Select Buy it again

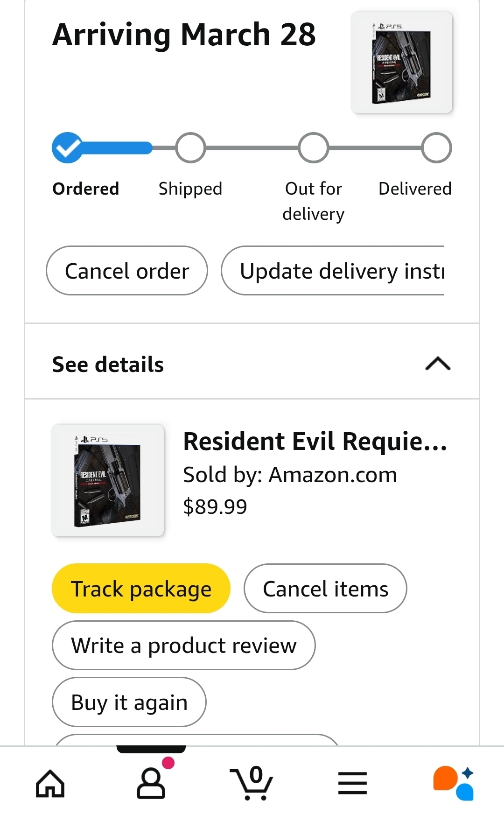click(x=129, y=702)
